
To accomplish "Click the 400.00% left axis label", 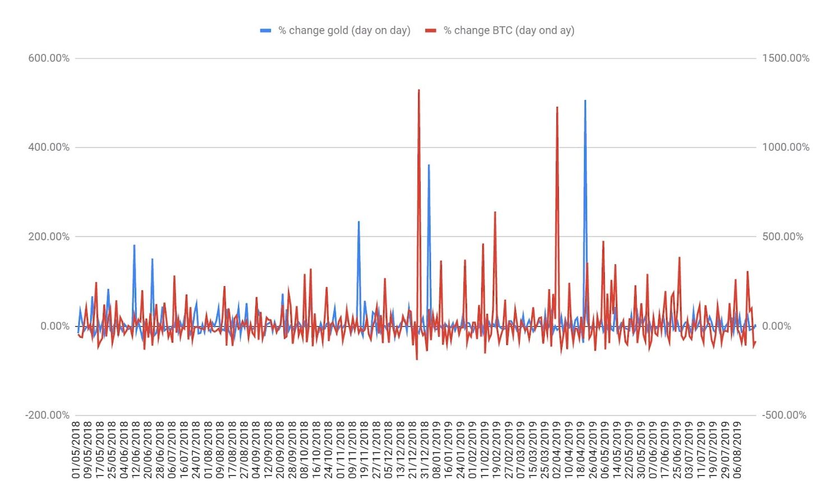I will pos(49,147).
